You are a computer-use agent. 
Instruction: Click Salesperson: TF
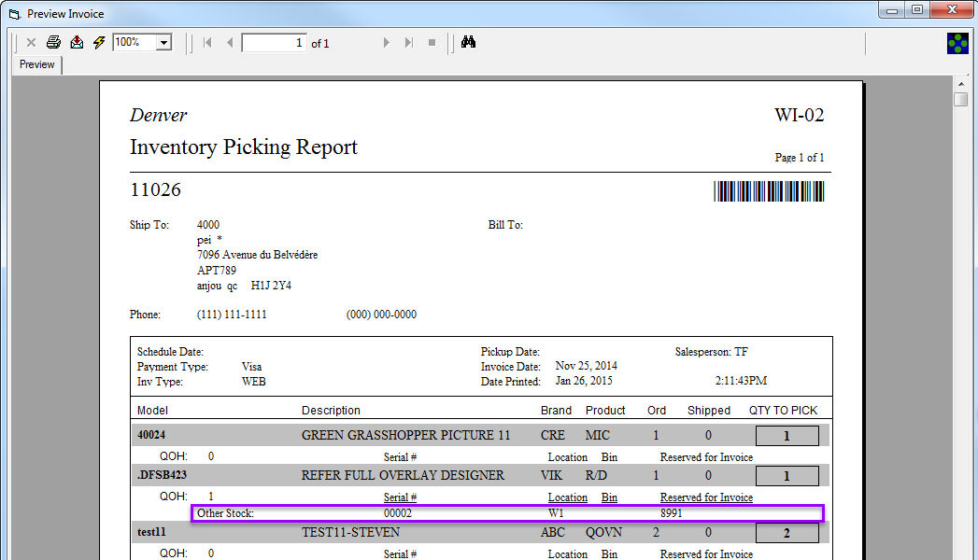(x=711, y=351)
